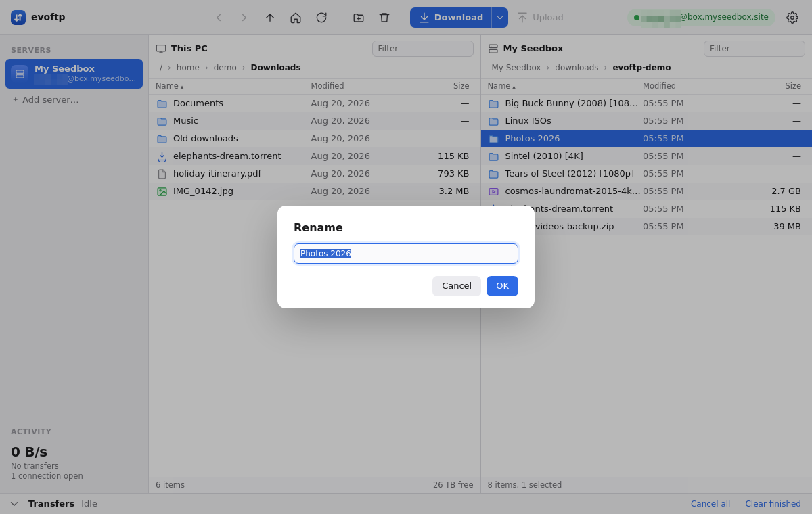The height and width of the screenshot is (514, 812).
Task: Create a new folder icon
Action: click(x=359, y=18)
